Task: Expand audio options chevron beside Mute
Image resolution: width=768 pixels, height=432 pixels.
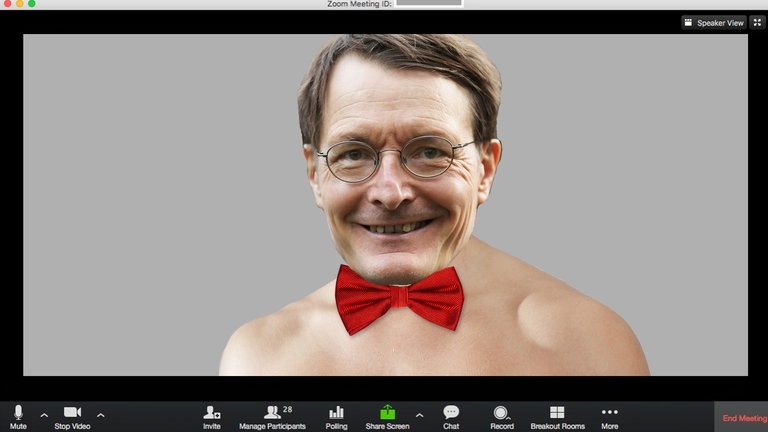Action: (44, 415)
